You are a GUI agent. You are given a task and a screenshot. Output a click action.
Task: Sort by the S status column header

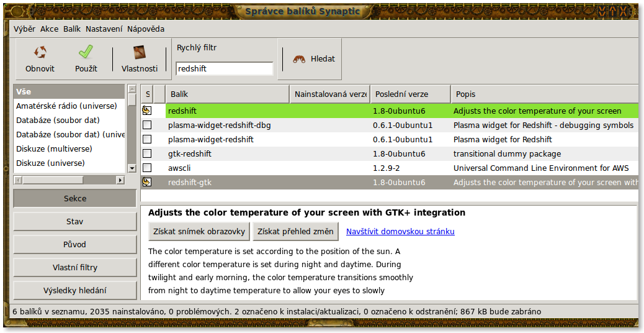click(x=148, y=94)
